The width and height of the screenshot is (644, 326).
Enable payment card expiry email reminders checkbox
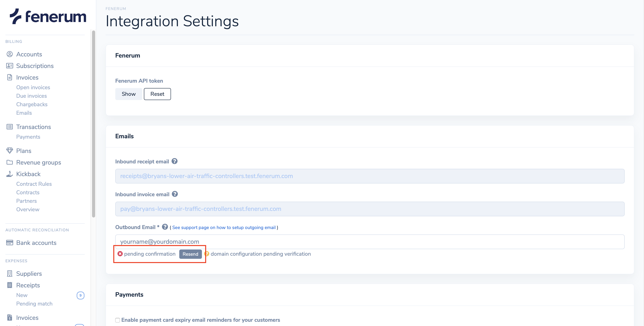coord(118,320)
